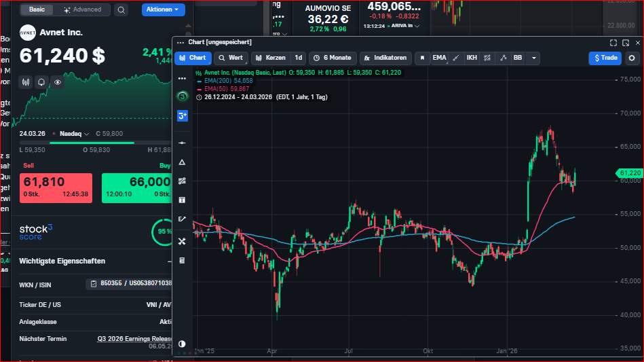Open the Aktionen dropdown

163,10
